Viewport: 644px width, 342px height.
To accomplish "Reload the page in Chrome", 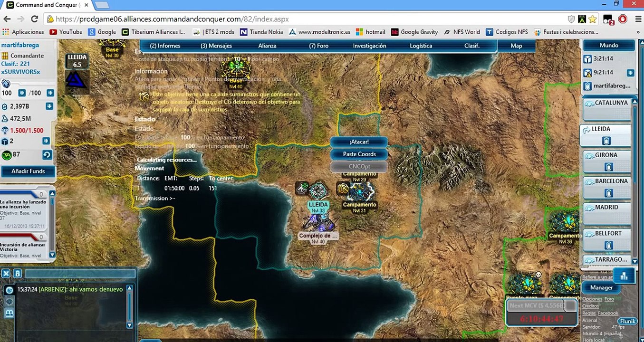I will [34, 19].
